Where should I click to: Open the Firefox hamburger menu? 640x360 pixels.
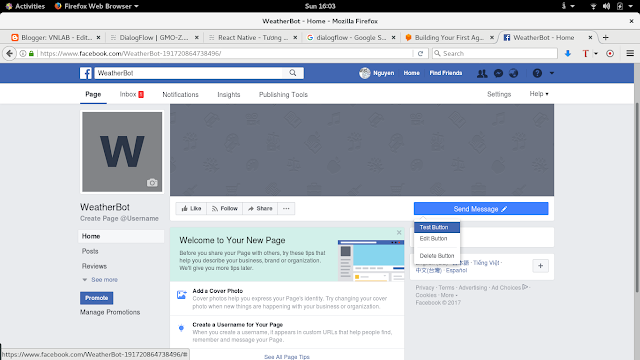click(x=630, y=53)
